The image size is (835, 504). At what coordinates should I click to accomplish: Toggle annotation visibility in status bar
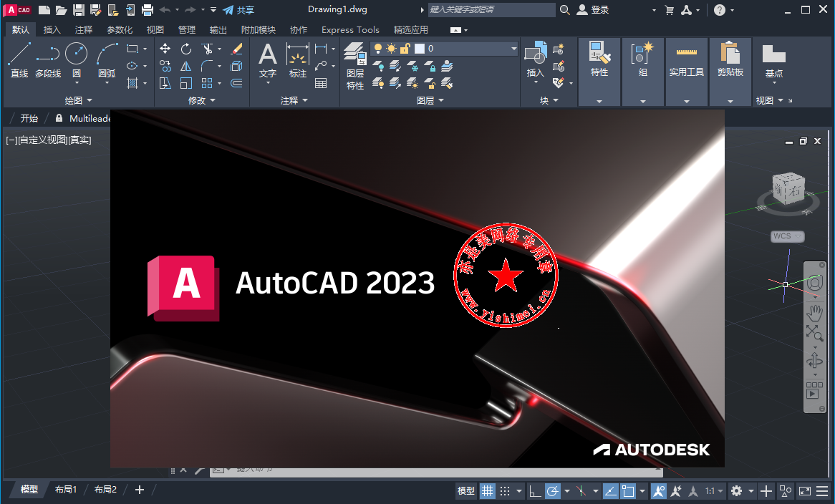coord(659,490)
